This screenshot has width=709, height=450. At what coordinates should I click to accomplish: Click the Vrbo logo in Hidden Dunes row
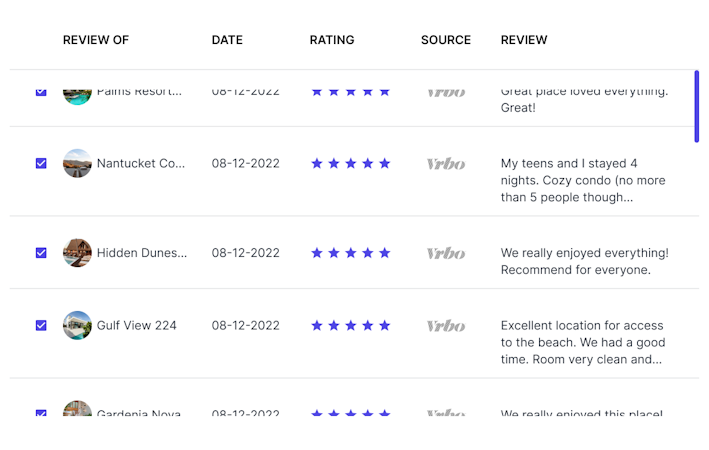point(445,253)
